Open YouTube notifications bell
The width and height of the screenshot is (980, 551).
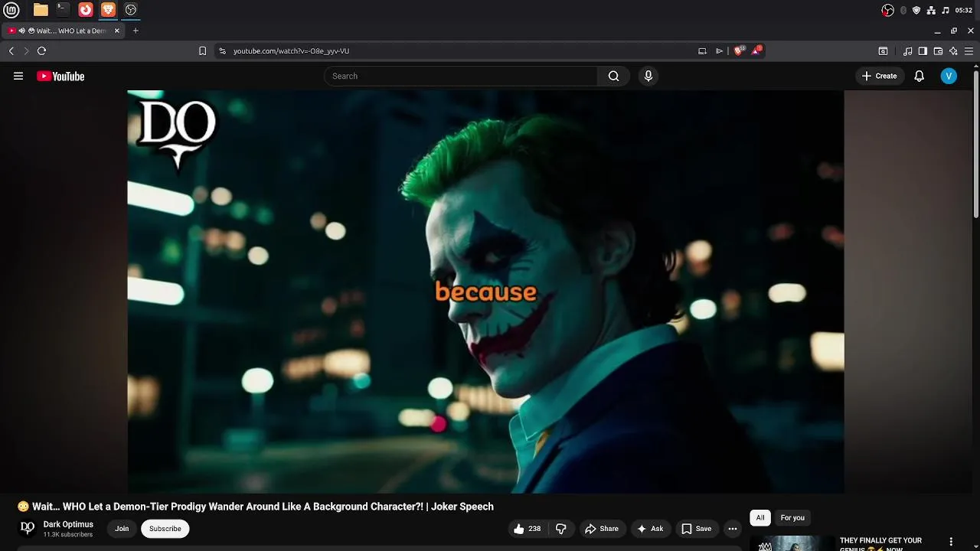coord(920,76)
